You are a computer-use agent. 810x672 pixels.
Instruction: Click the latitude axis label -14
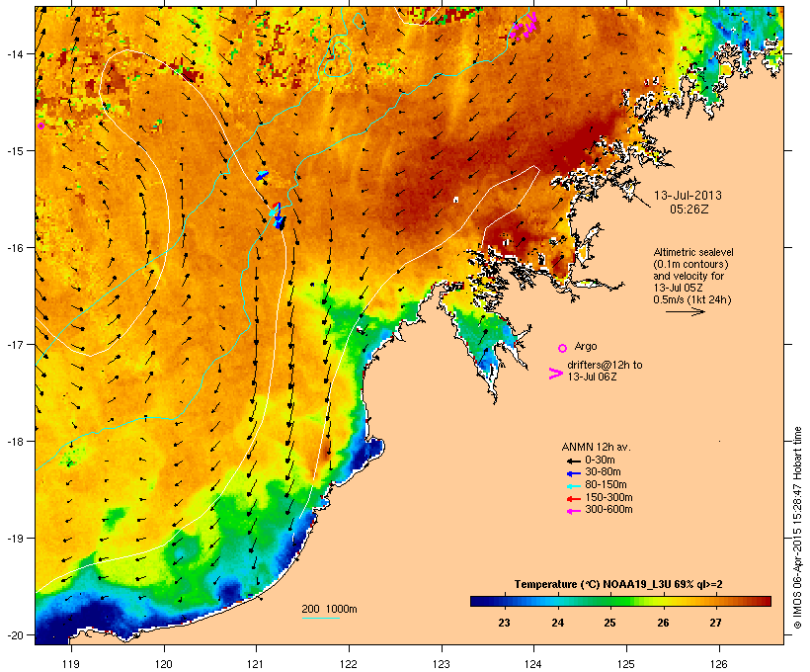(x=15, y=54)
